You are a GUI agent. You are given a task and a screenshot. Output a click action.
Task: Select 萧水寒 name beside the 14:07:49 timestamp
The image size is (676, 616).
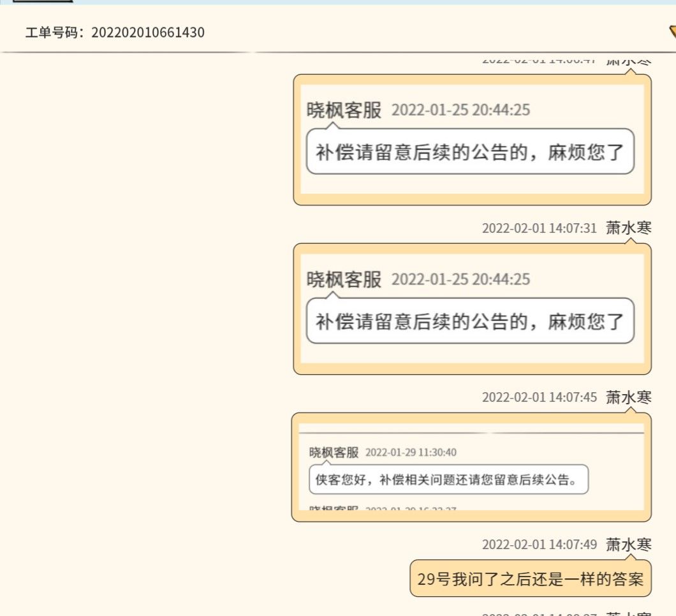[x=629, y=545]
